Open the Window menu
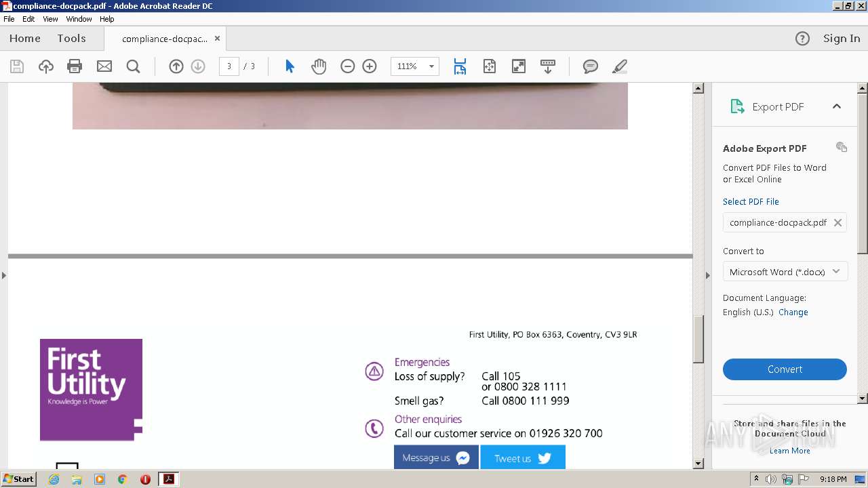The width and height of the screenshot is (868, 488). pos(79,19)
